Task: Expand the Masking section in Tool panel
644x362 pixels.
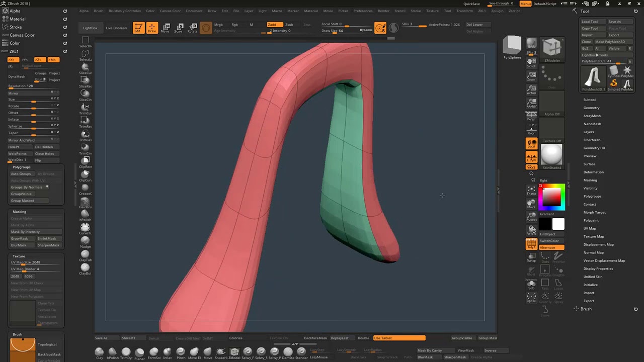Action: point(590,180)
